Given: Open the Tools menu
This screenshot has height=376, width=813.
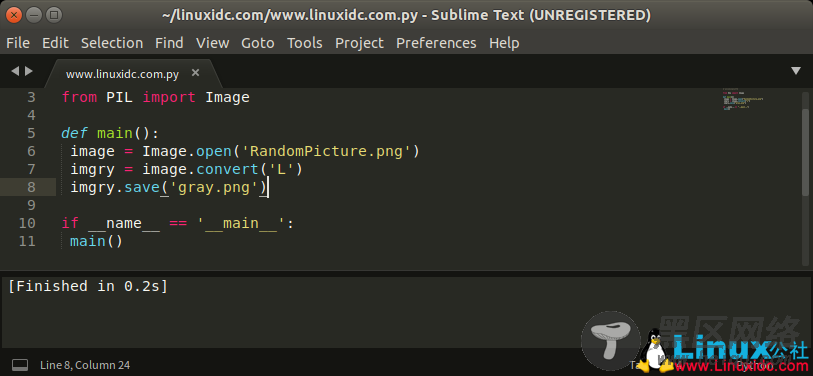Looking at the screenshot, I should pos(305,43).
